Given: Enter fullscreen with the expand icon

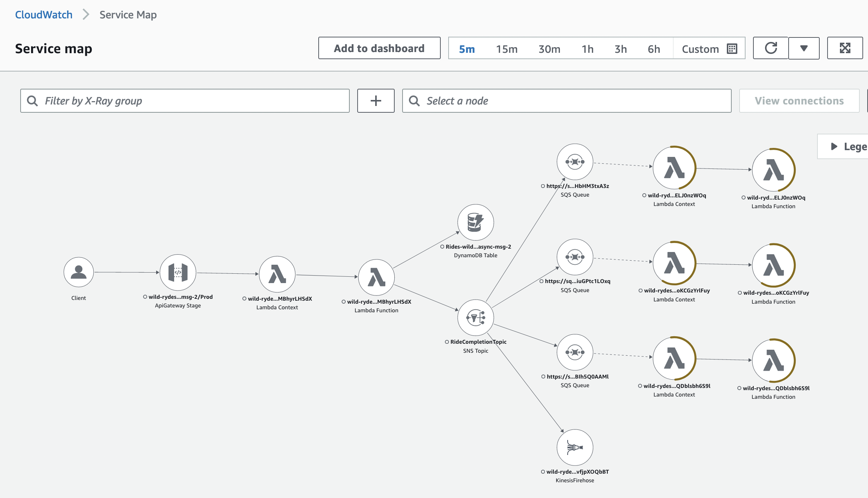Looking at the screenshot, I should (x=845, y=48).
